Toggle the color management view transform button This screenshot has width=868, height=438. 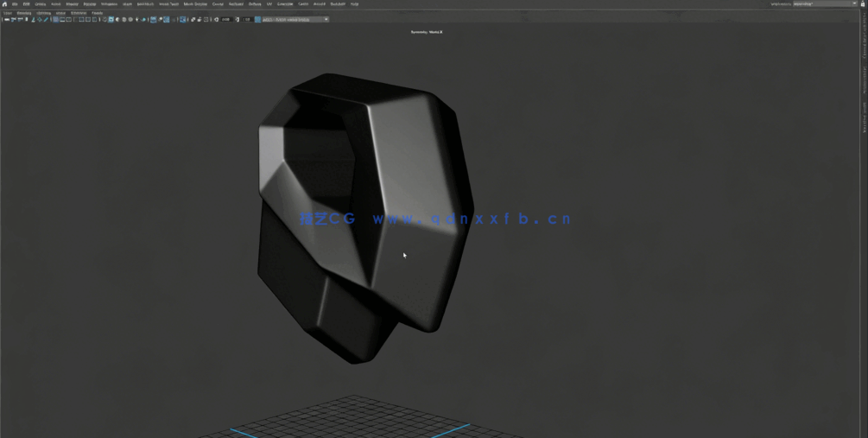click(x=258, y=19)
